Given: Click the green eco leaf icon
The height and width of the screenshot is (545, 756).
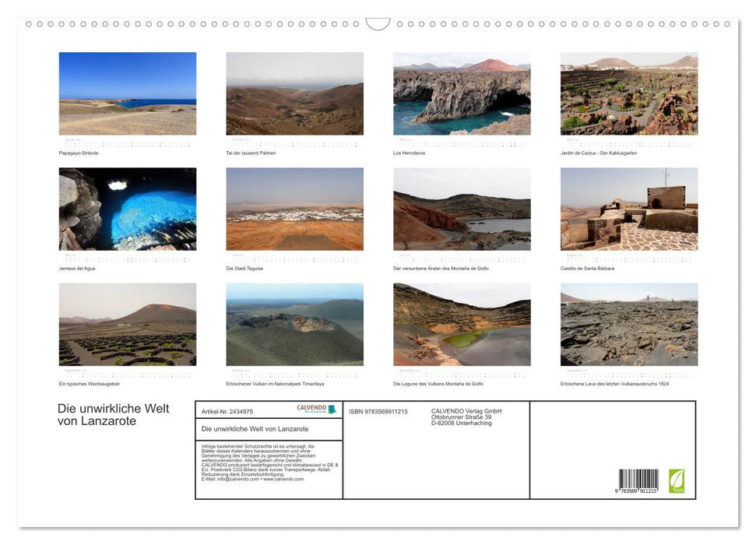Looking at the screenshot, I should (x=677, y=481).
